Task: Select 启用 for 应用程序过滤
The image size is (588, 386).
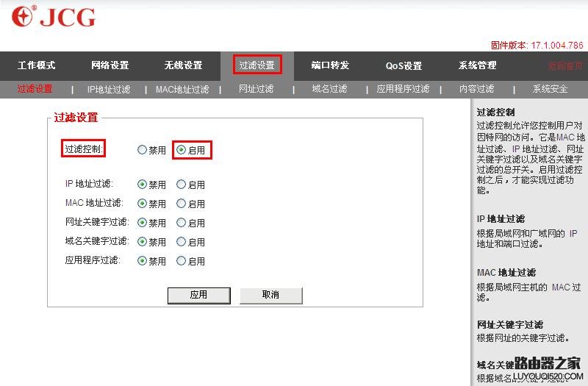Action: [x=181, y=261]
